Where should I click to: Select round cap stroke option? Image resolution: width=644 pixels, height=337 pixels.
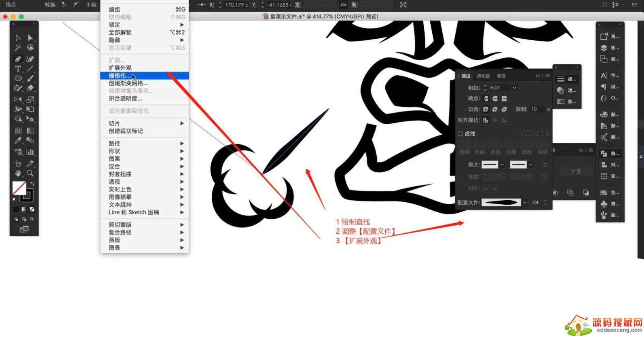(x=495, y=99)
